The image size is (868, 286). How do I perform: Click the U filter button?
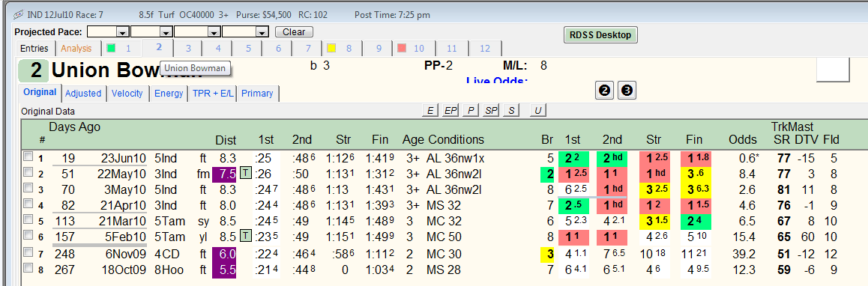(x=537, y=111)
